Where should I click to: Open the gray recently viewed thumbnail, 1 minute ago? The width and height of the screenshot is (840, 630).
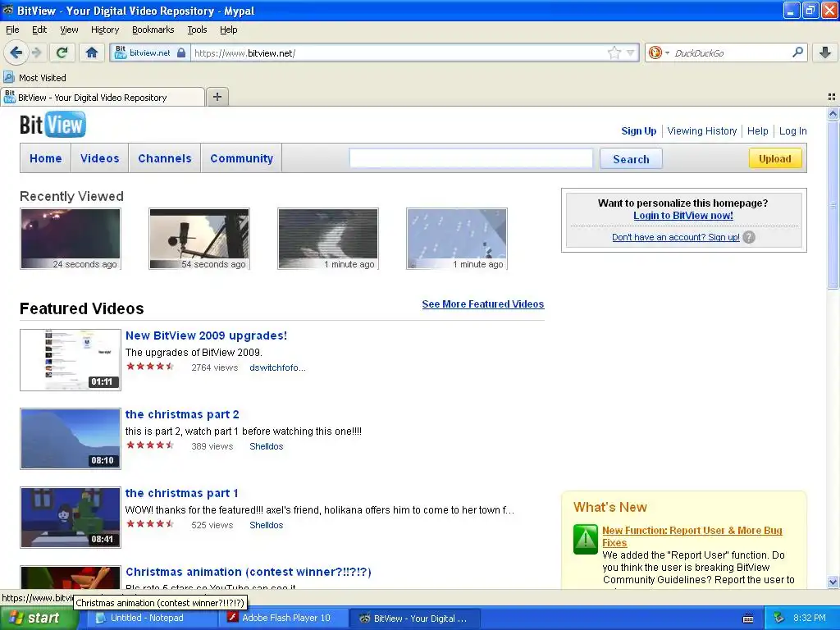[x=328, y=239]
